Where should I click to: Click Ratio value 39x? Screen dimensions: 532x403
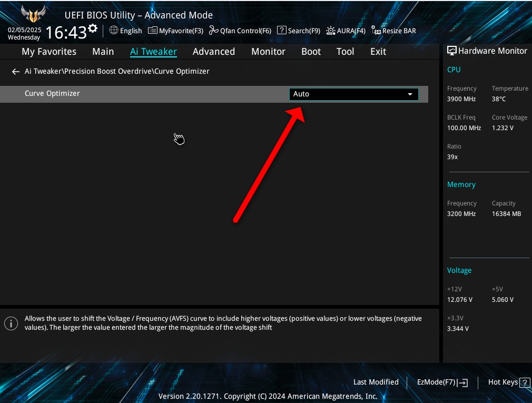452,157
